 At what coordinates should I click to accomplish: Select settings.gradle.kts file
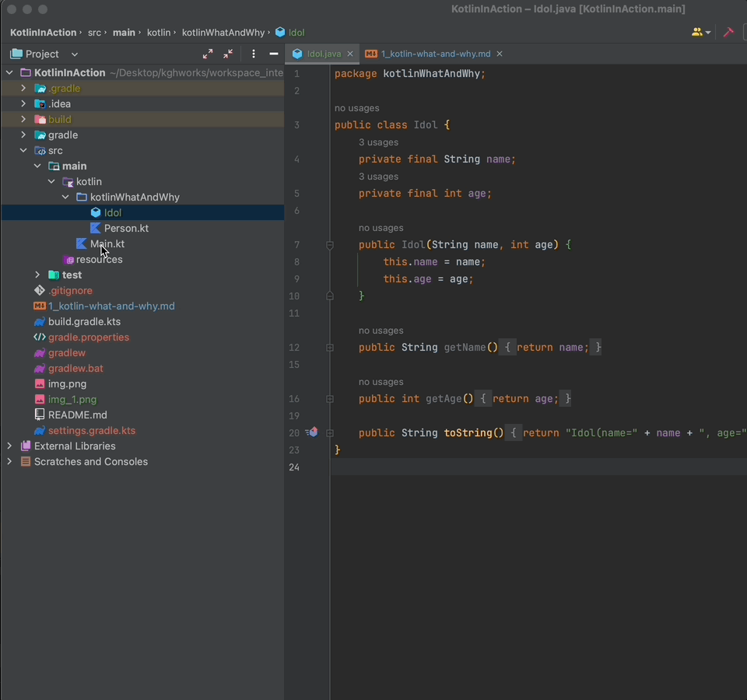[92, 430]
